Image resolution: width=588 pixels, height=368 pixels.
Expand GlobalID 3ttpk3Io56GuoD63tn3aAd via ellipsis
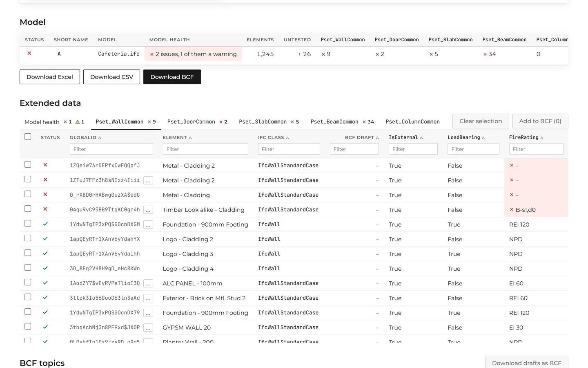148,298
